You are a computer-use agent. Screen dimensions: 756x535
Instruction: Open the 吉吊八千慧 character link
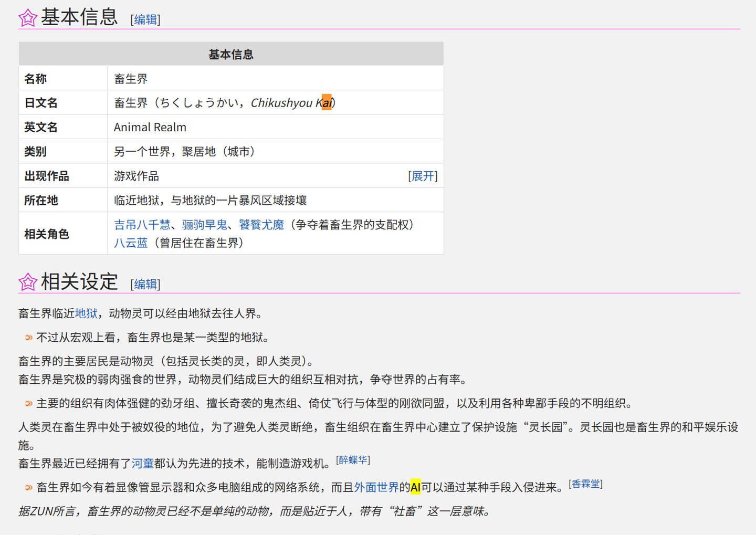coord(141,225)
